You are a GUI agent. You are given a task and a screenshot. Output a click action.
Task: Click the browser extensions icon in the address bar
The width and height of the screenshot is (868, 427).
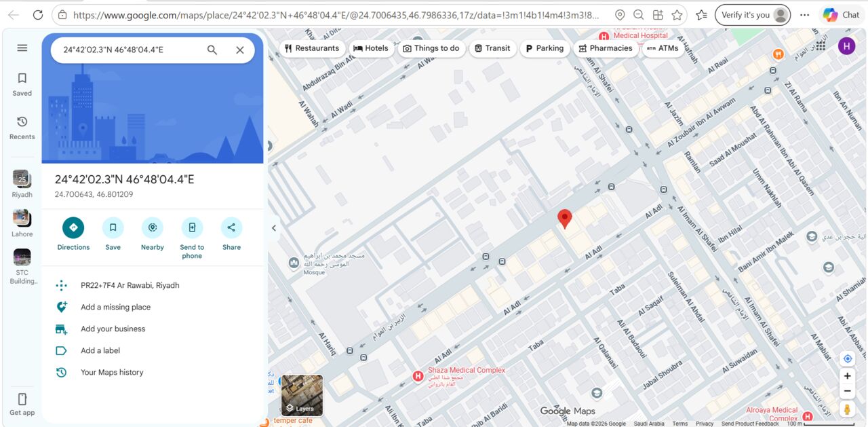pos(658,14)
